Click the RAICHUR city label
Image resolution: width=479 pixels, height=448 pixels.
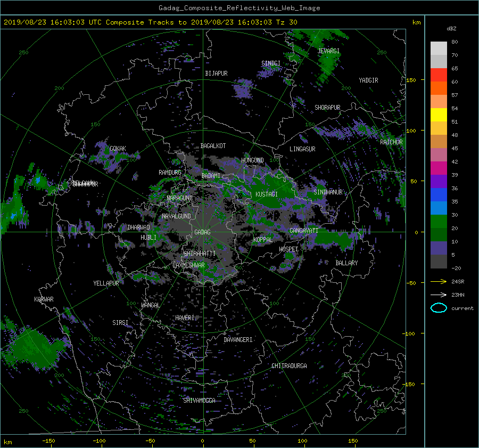point(391,142)
